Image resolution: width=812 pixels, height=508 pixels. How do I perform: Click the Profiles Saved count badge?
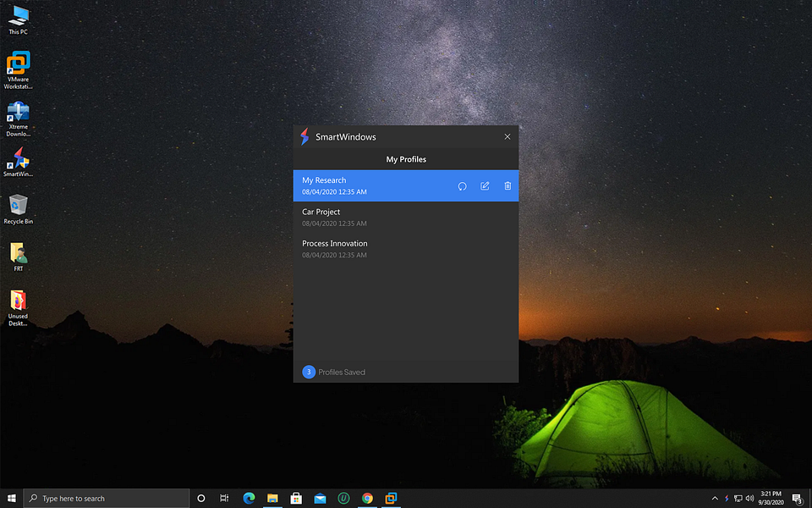[x=309, y=372]
